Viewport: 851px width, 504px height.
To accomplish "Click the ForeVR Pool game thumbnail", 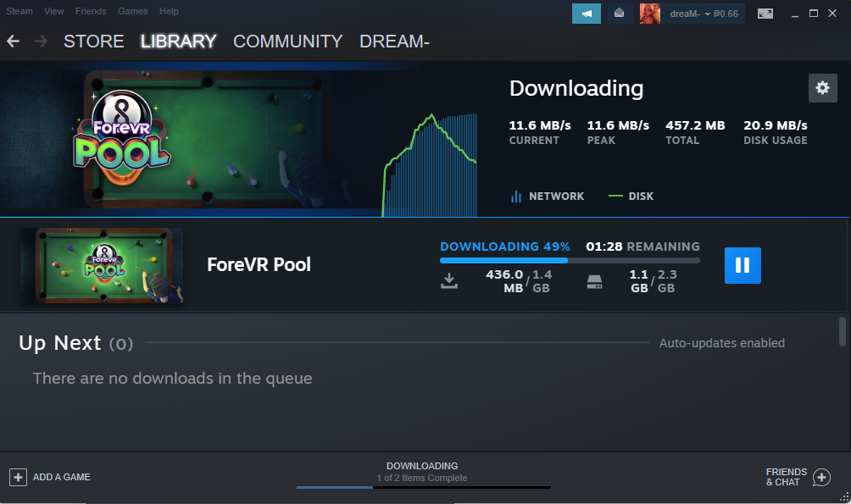I will tap(101, 265).
